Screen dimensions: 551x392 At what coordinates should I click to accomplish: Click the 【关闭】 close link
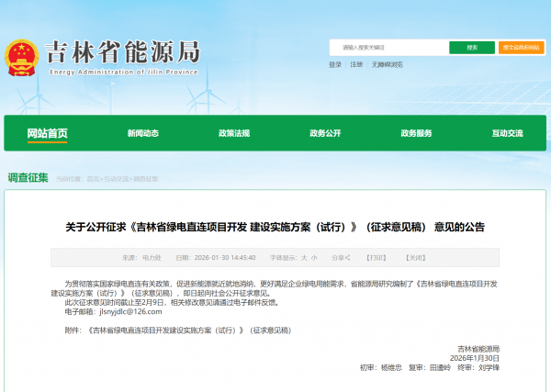[416, 258]
